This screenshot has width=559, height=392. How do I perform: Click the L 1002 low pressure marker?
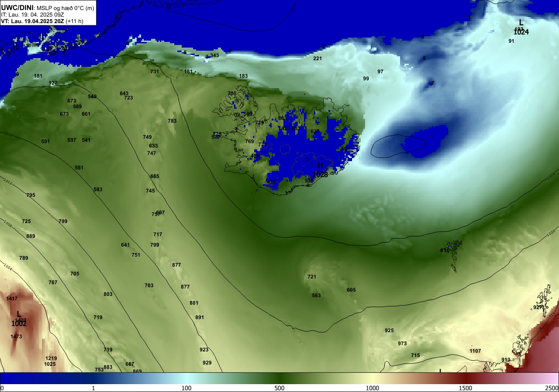point(19,319)
